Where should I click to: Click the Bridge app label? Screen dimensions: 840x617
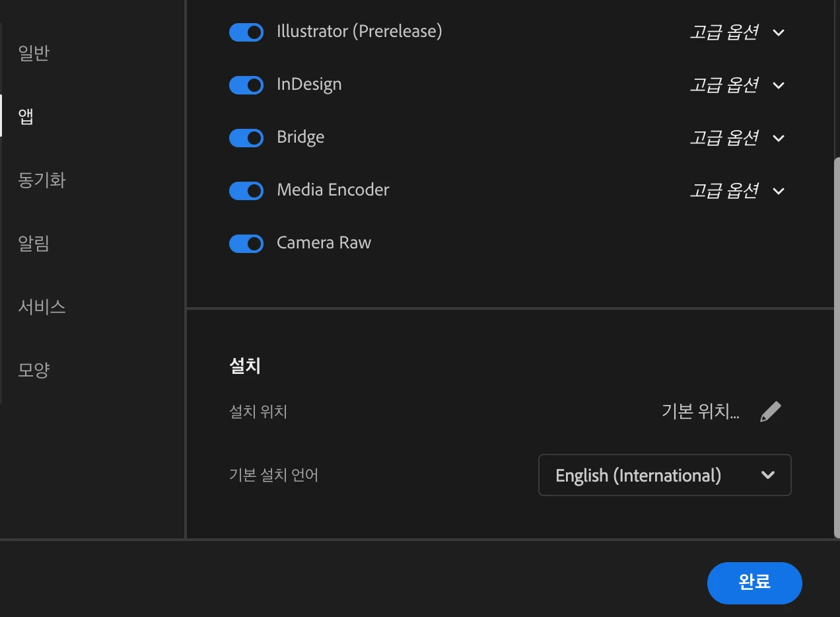click(300, 137)
